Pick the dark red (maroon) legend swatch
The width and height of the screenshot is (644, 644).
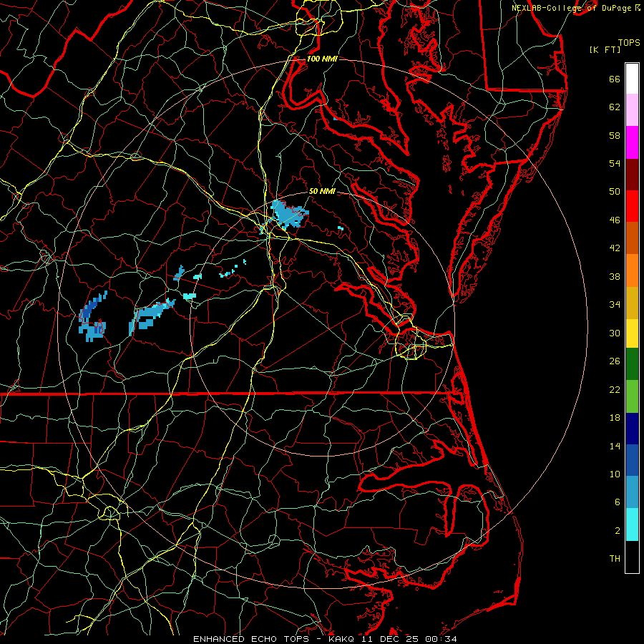pyautogui.click(x=632, y=175)
